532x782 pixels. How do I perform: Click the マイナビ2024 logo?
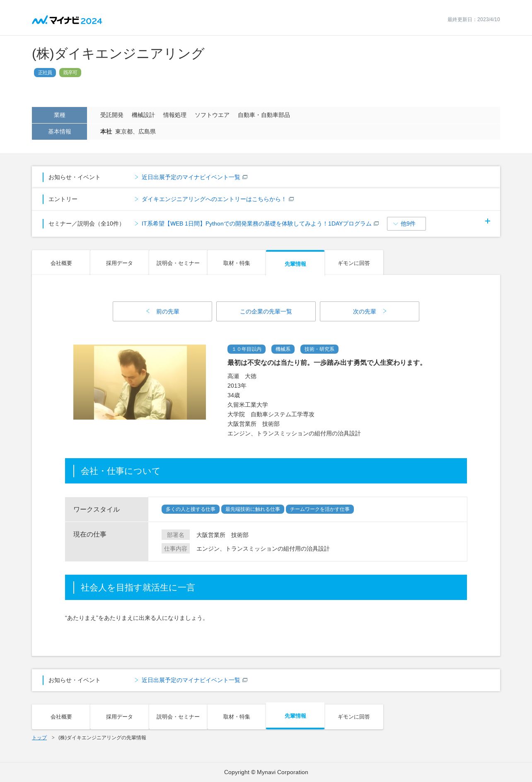pos(67,20)
